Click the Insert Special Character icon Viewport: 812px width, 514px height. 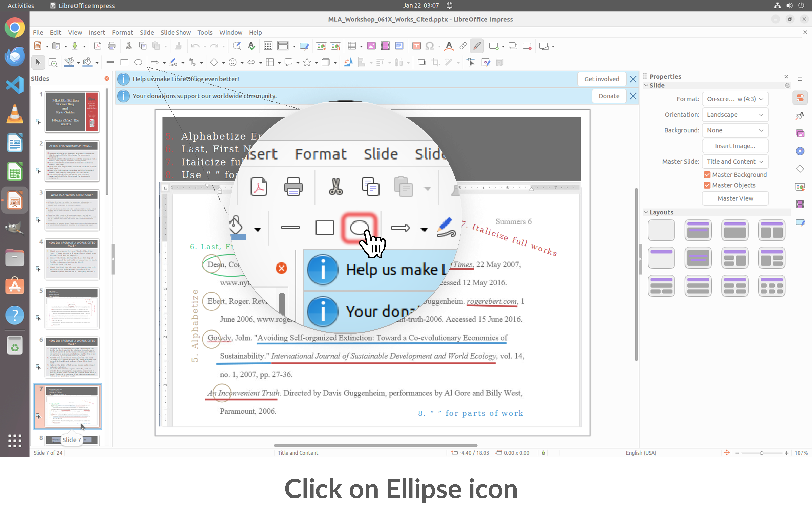[429, 46]
